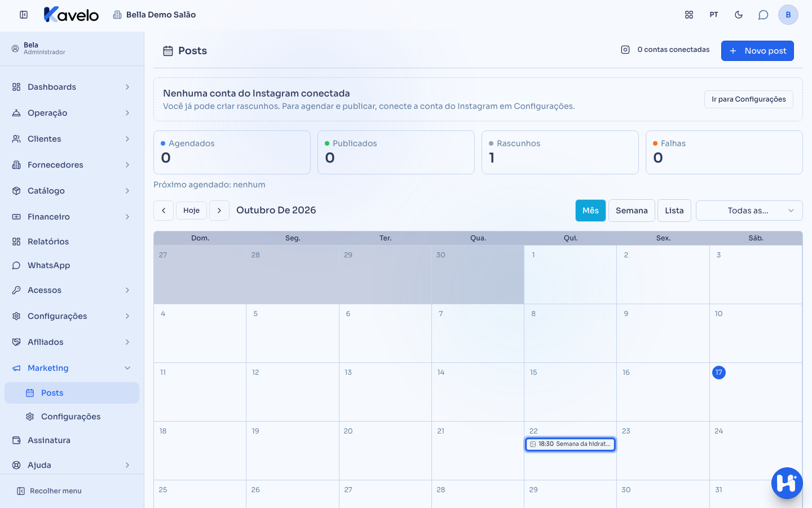Open the floating assistant button with the H logo

(x=787, y=483)
